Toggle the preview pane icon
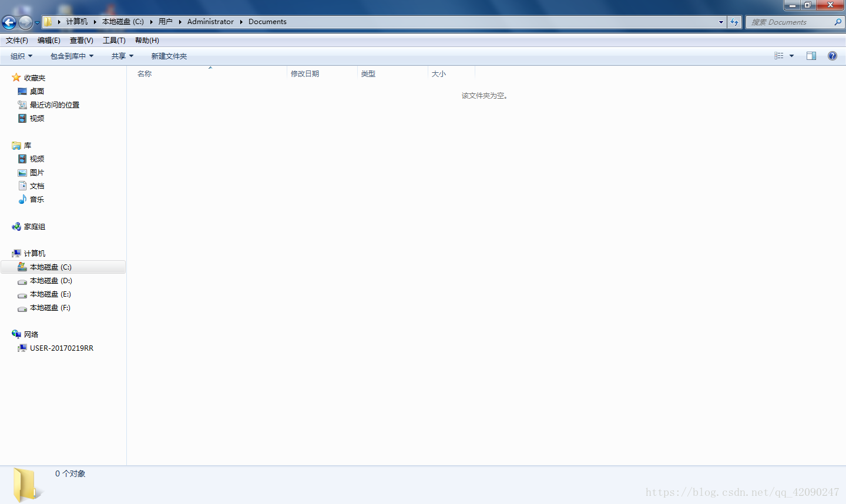The height and width of the screenshot is (504, 846). coord(811,56)
